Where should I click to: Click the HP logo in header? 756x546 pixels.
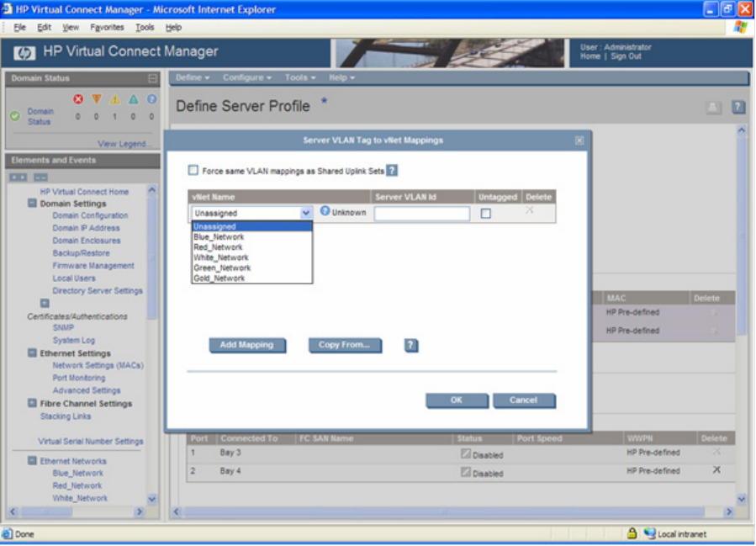[x=24, y=52]
